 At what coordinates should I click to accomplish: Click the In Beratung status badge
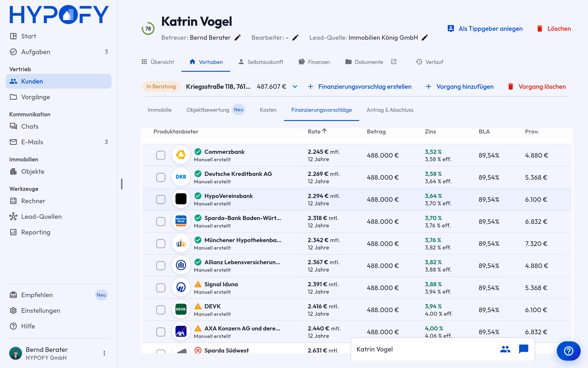pos(161,86)
